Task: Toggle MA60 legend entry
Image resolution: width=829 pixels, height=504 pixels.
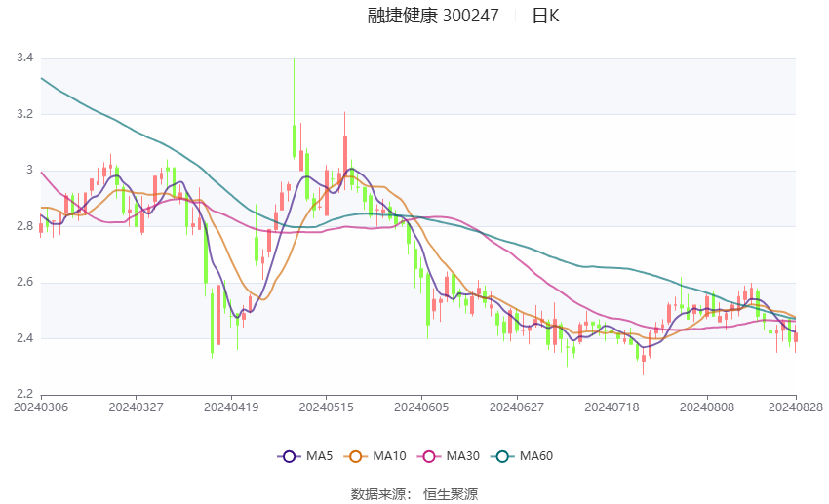Action: pyautogui.click(x=522, y=456)
